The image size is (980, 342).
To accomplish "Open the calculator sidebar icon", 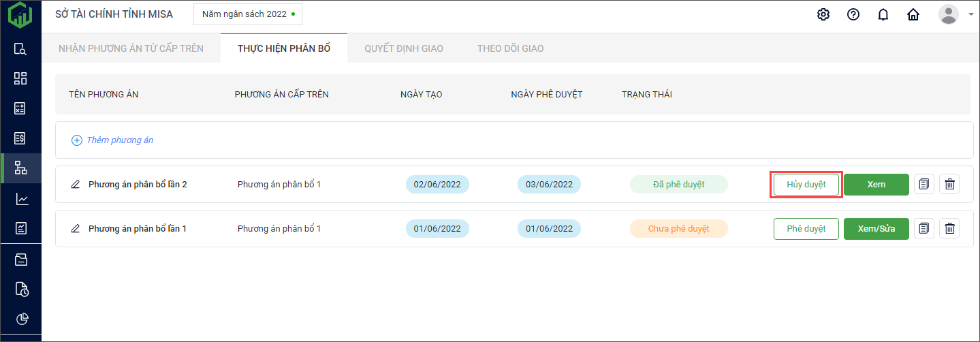I will [x=20, y=108].
